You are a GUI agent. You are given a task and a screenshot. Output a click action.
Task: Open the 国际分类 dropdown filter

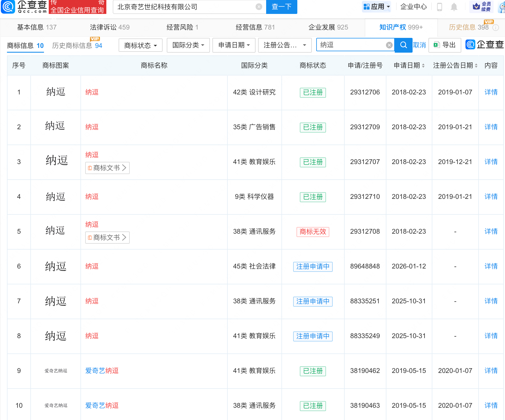click(188, 45)
